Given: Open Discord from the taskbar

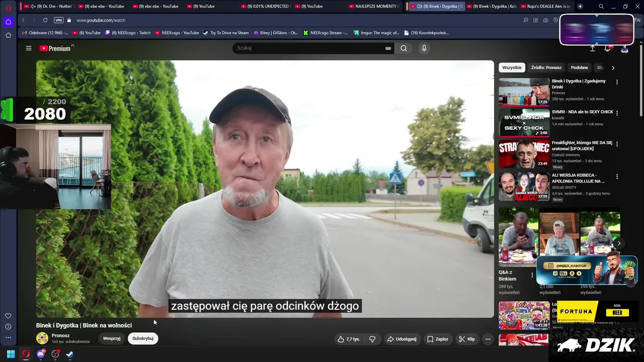Looking at the screenshot, I should [41, 354].
